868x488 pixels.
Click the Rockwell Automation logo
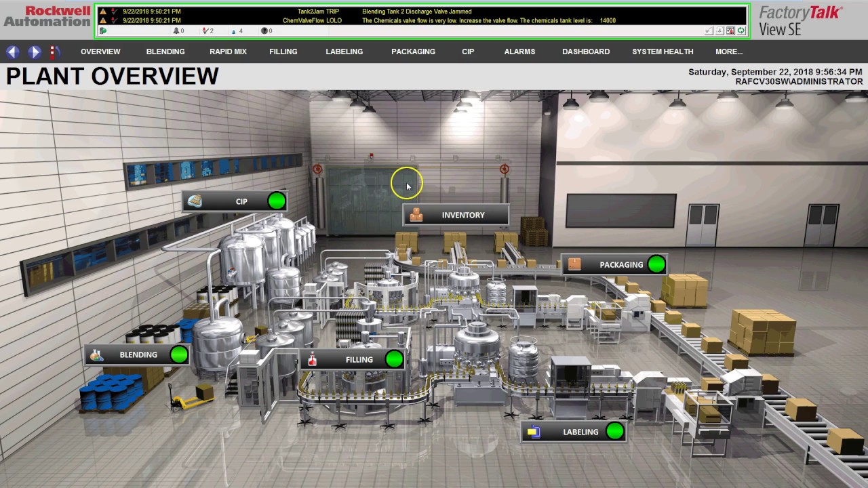pyautogui.click(x=46, y=16)
